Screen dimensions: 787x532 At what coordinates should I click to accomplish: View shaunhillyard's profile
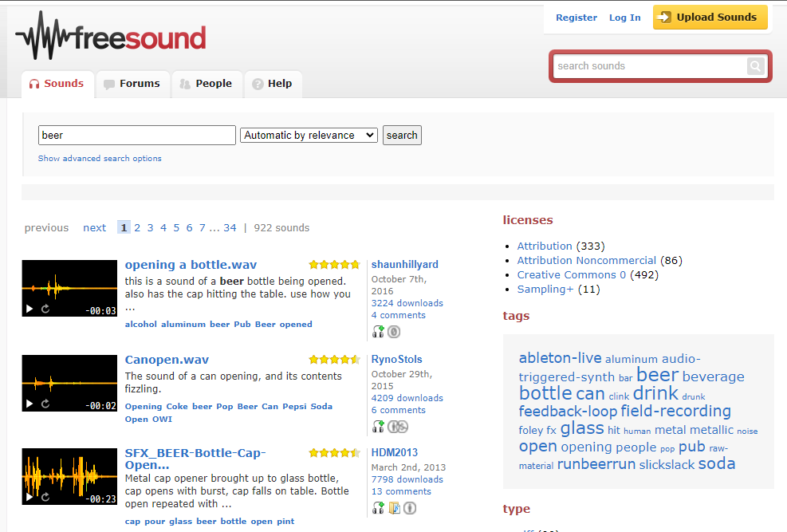[404, 265]
